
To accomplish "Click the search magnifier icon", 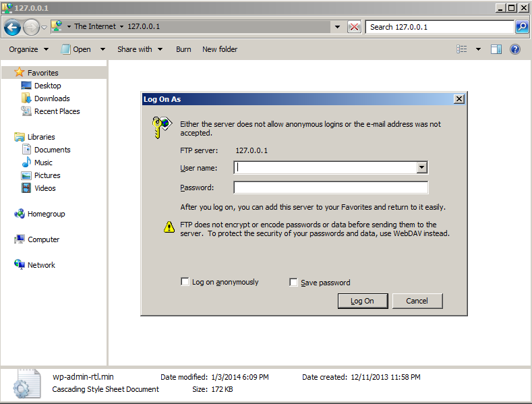I will 521,27.
